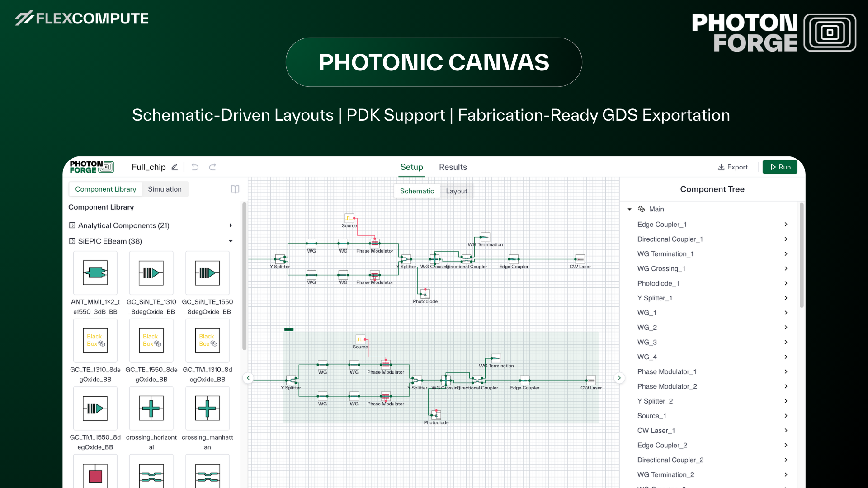
Task: Click the left arrow on the schematic canvas
Action: click(248, 378)
